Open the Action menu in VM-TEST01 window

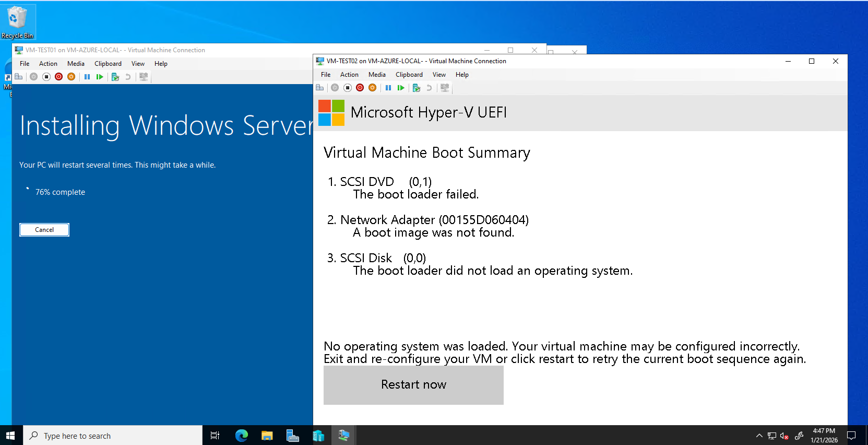click(48, 64)
